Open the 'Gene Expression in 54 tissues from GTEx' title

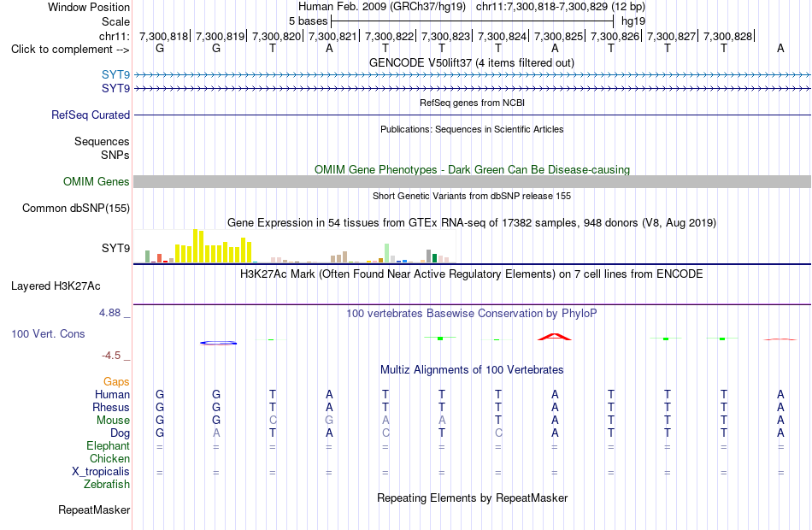pos(472,223)
